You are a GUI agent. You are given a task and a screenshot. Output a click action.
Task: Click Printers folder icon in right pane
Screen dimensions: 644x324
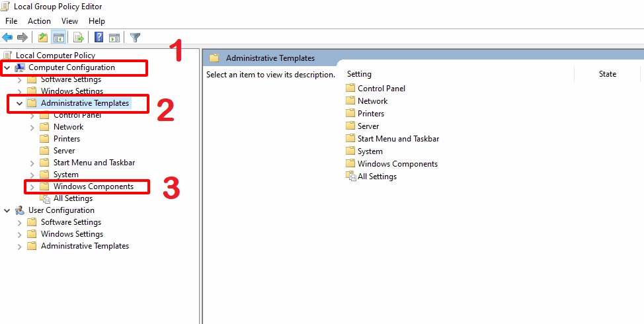[350, 113]
